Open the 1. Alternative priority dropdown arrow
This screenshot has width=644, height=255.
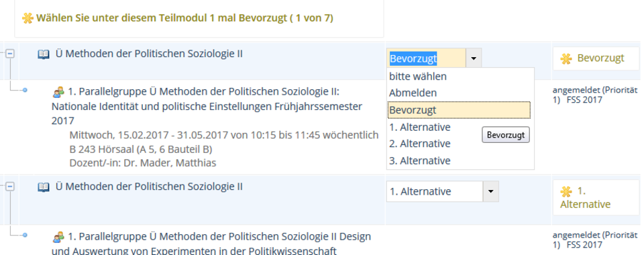click(491, 191)
